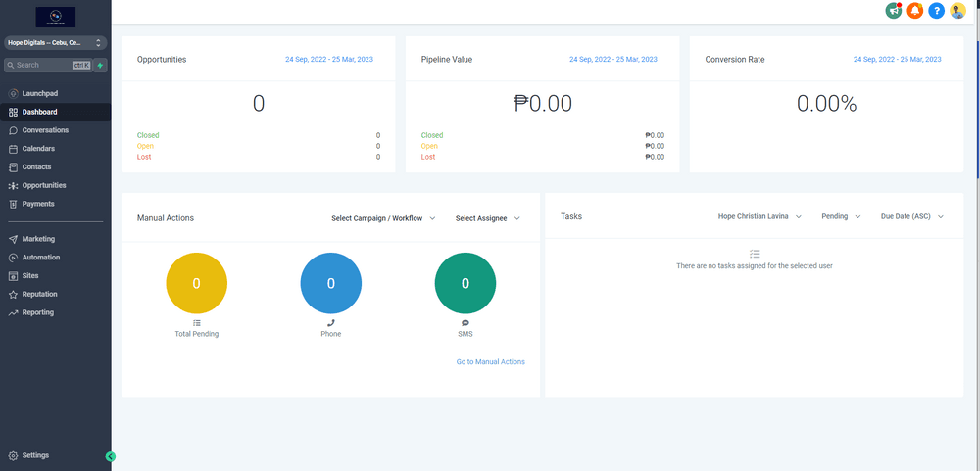Click the list icon above Total Pending

point(197,323)
